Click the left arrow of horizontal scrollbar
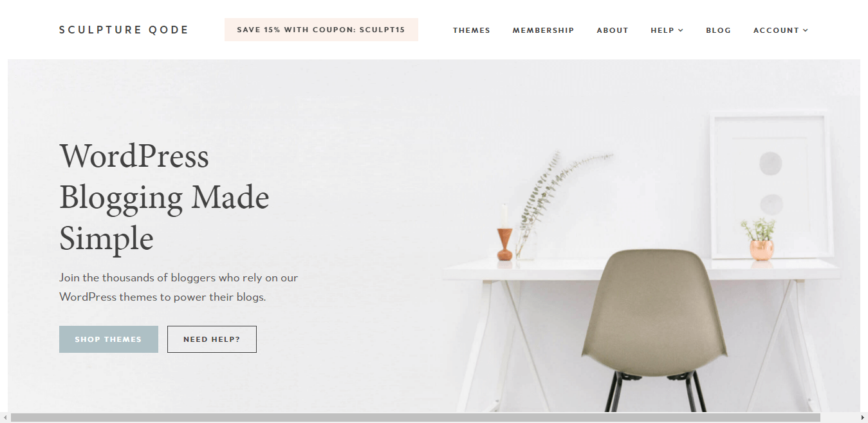868x423 pixels. (x=5, y=418)
